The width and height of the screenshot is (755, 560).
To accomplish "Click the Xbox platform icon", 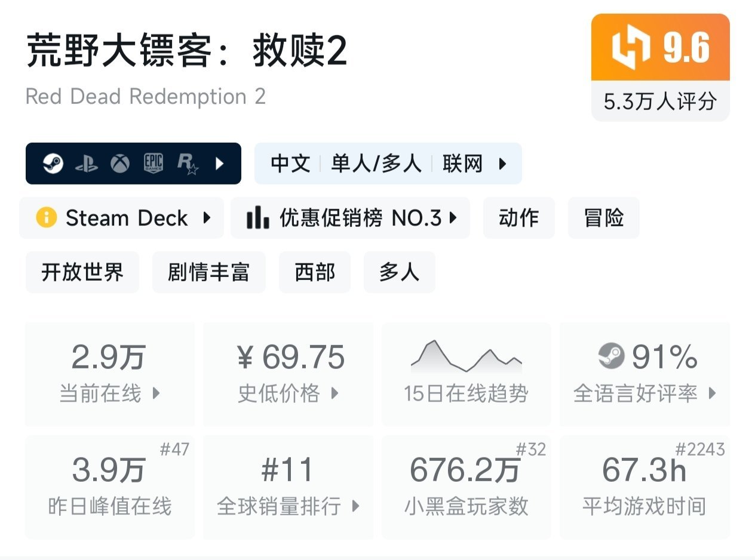I will [120, 164].
